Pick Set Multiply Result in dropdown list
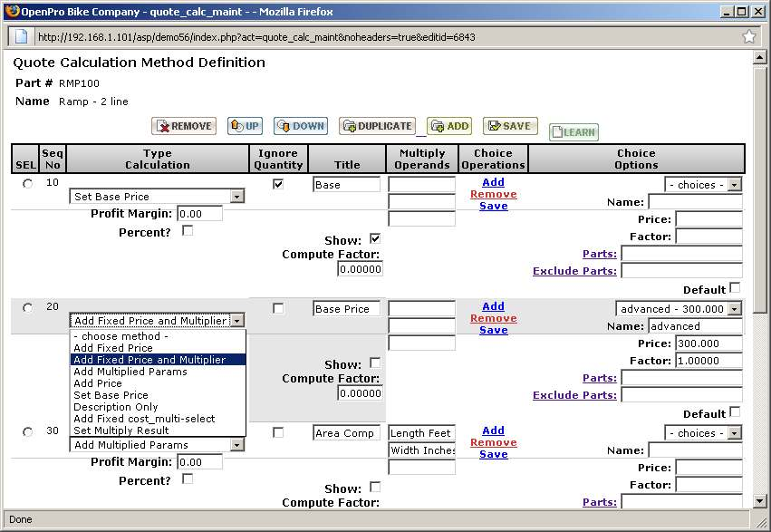This screenshot has width=771, height=532. [120, 430]
